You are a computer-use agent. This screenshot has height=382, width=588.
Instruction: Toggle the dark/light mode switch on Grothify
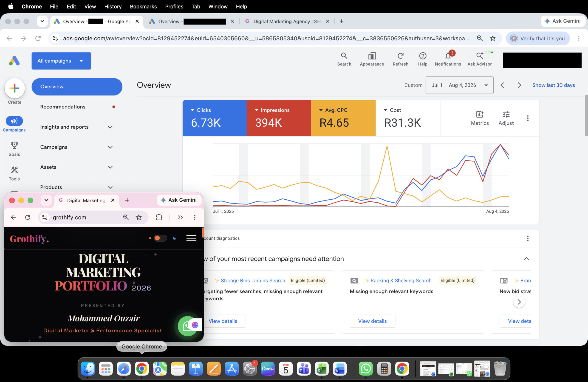[x=160, y=238]
